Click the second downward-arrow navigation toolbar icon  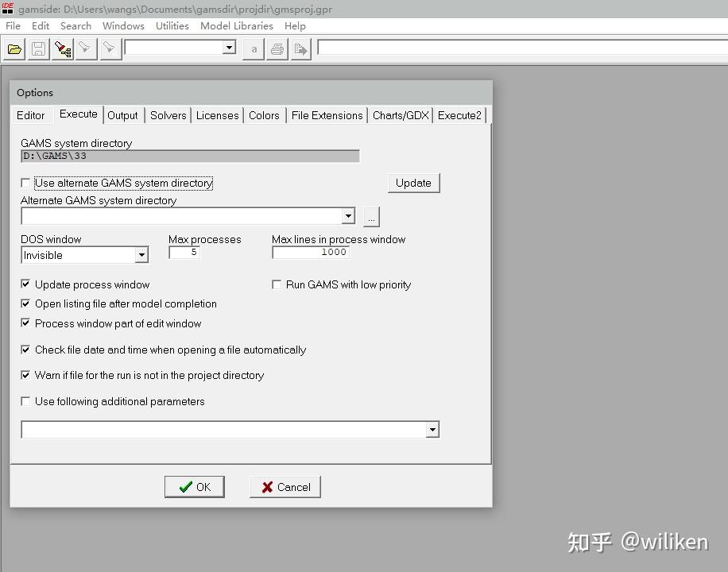pos(109,48)
